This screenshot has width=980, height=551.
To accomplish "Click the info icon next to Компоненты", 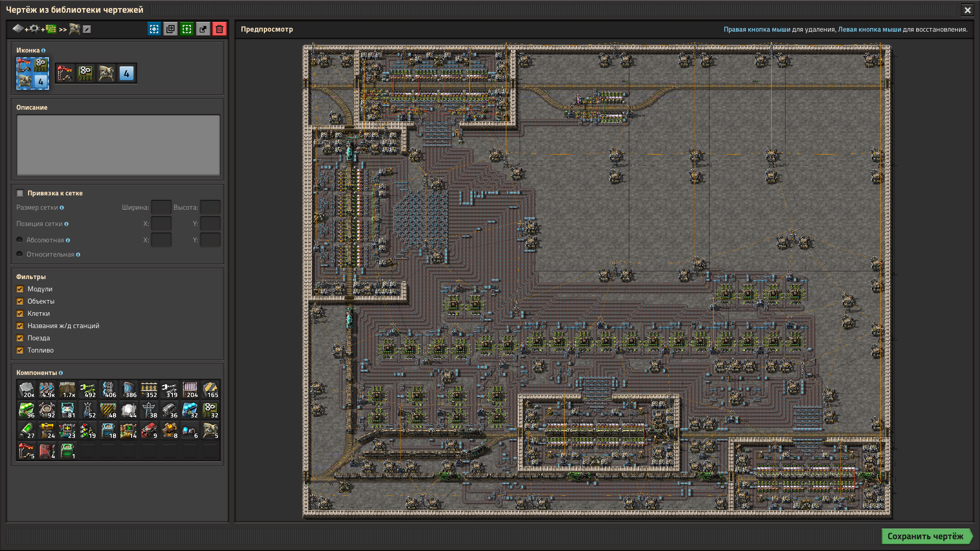I will pos(61,373).
